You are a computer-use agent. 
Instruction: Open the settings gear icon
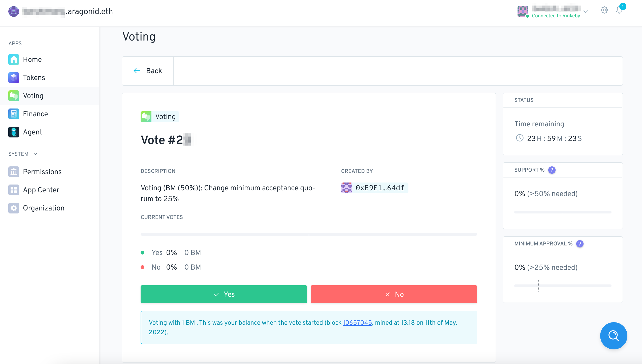(604, 10)
